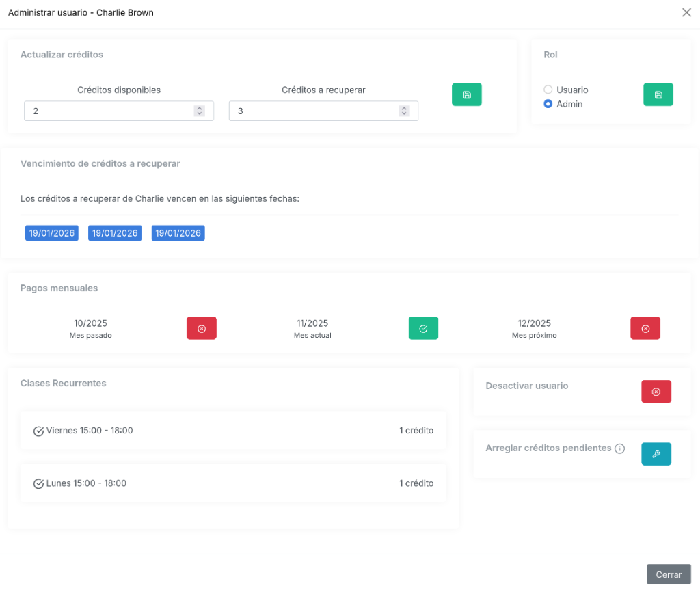Image resolution: width=700 pixels, height=592 pixels.
Task: Toggle paid status for 11/2025 current month
Action: point(423,328)
